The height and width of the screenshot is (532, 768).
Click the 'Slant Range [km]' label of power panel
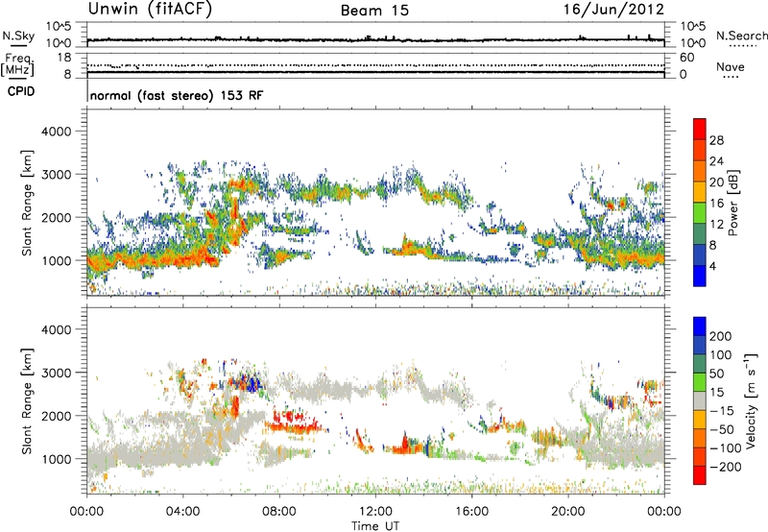point(27,203)
